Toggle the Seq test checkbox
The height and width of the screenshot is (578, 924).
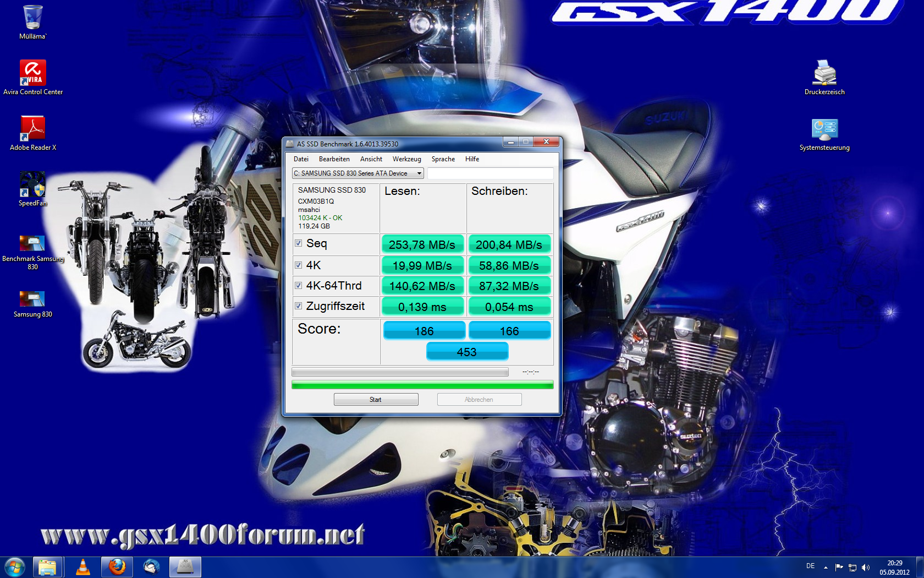pos(298,243)
